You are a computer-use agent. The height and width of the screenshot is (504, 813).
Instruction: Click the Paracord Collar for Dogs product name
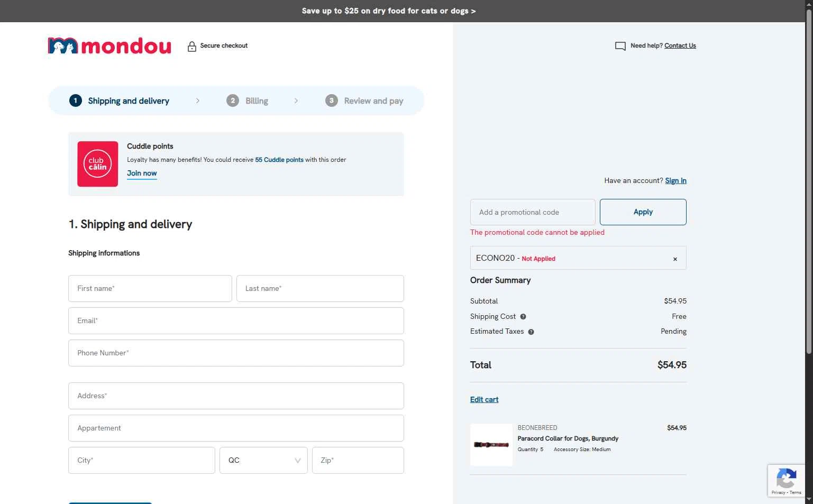(x=568, y=438)
